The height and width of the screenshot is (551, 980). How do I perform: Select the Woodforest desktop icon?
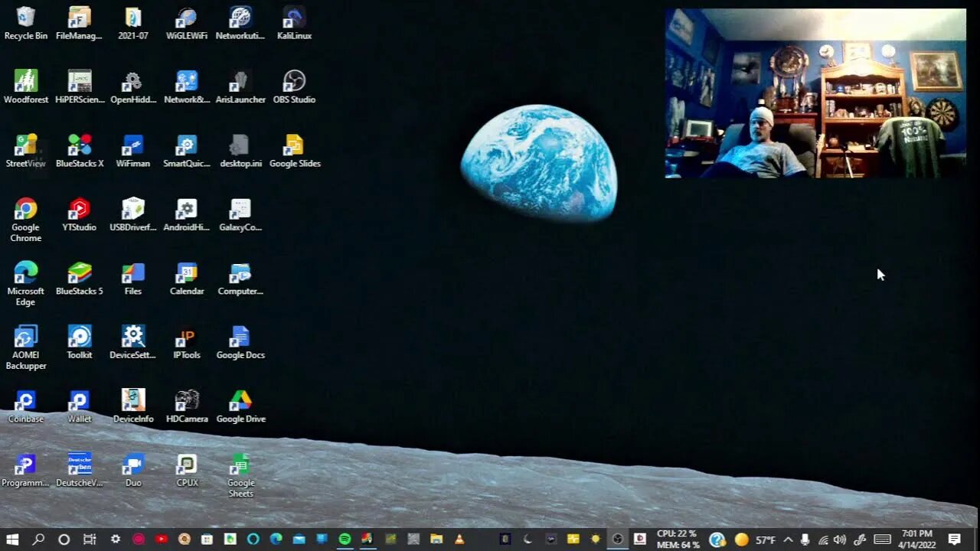pyautogui.click(x=26, y=86)
